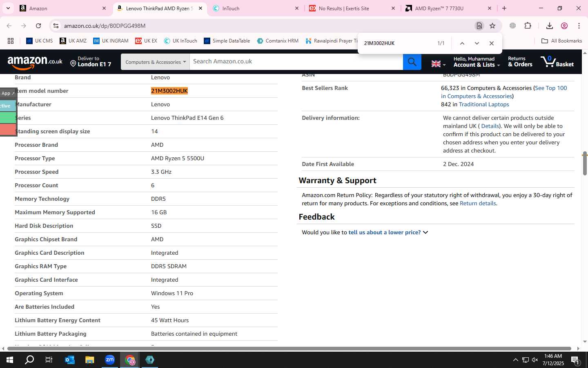Viewport: 588px width, 368px height.
Task: Open delivery Details link
Action: click(x=490, y=126)
